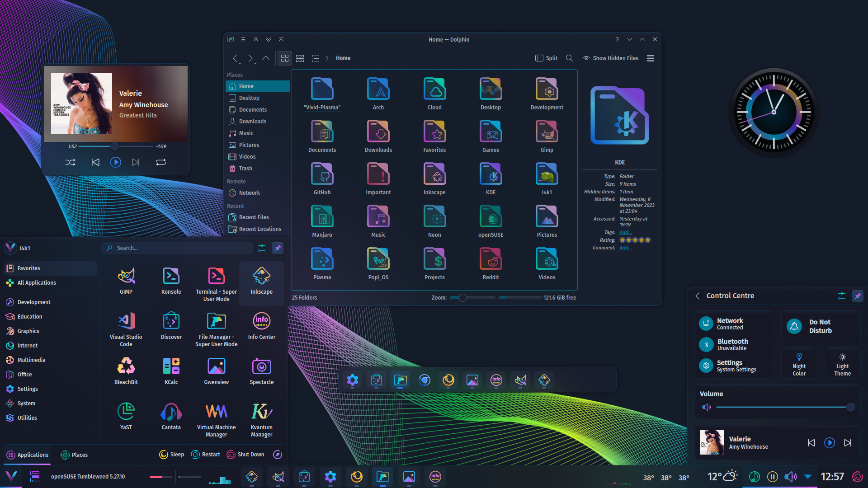Open Firefox from the bottom taskbar
868x488 pixels.
[357, 476]
